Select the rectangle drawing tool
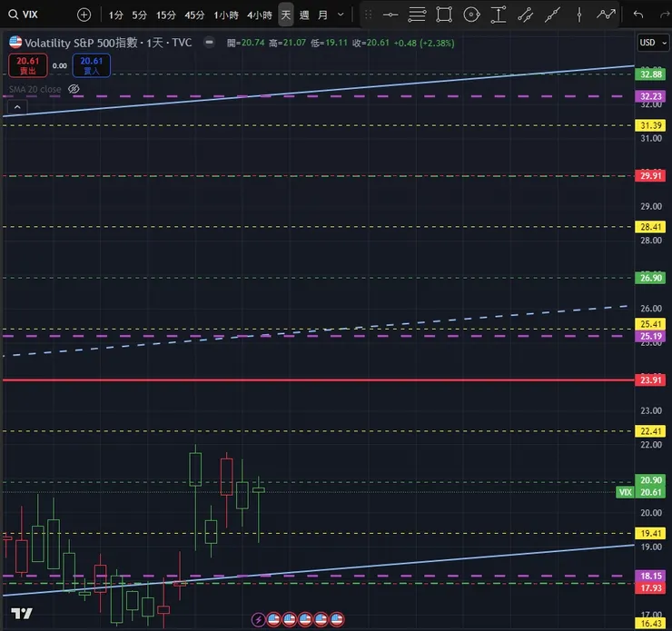This screenshot has height=631, width=672. tap(444, 15)
